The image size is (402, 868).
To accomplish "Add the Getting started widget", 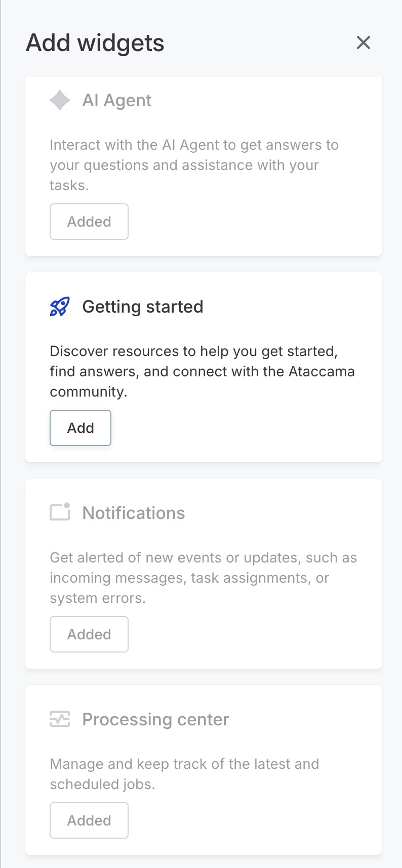I will [80, 427].
